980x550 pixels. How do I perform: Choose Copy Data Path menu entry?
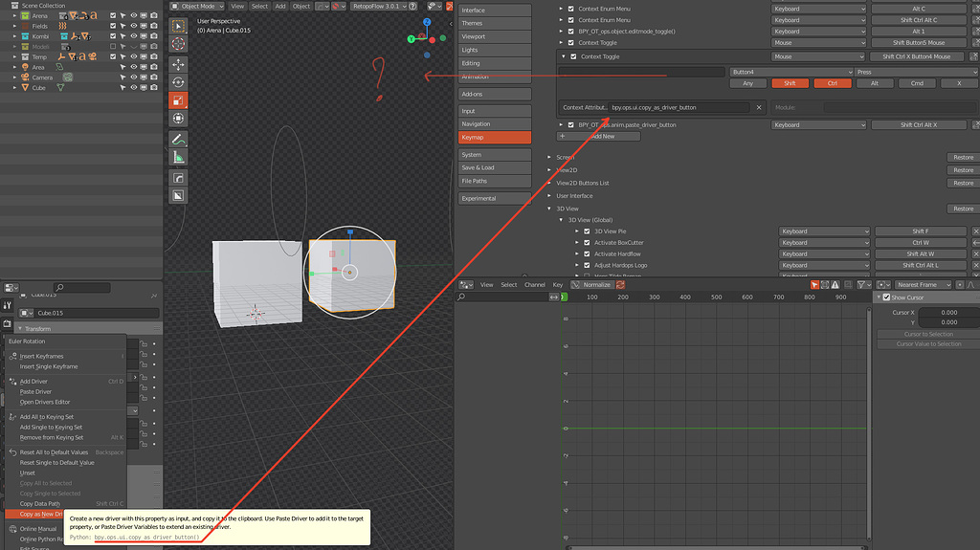(40, 504)
